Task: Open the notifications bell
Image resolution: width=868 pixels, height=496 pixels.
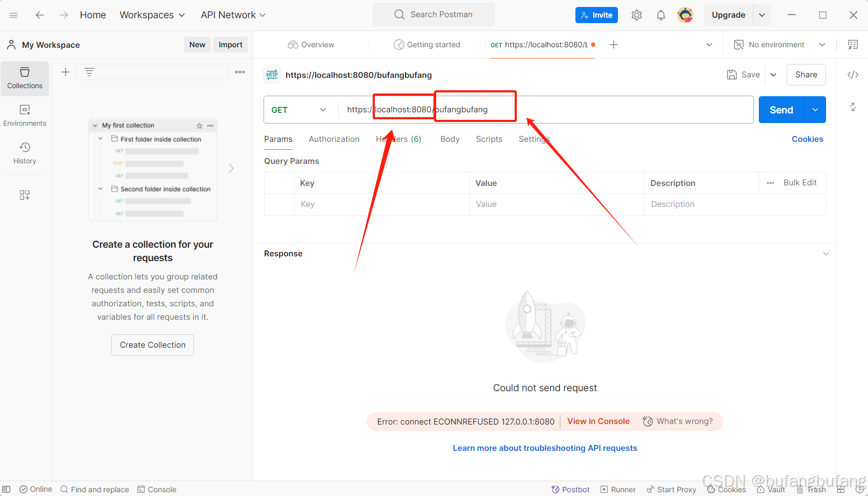Action: [661, 15]
